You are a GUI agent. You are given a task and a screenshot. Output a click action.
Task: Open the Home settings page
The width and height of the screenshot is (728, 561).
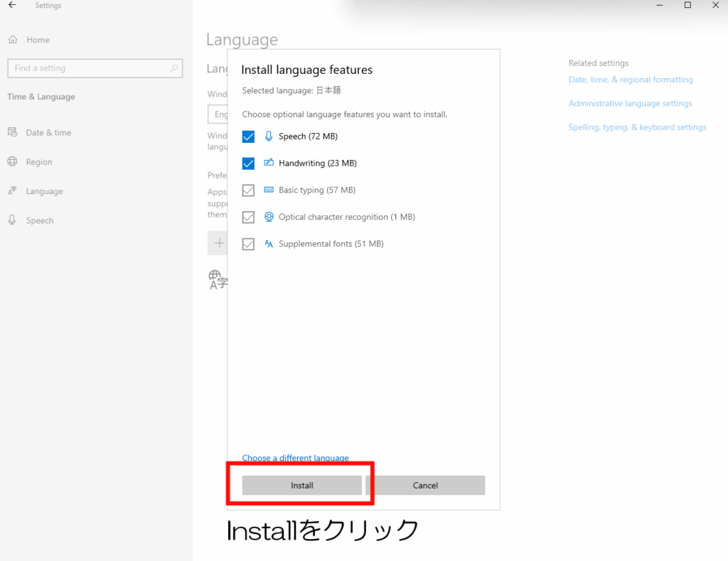point(38,40)
